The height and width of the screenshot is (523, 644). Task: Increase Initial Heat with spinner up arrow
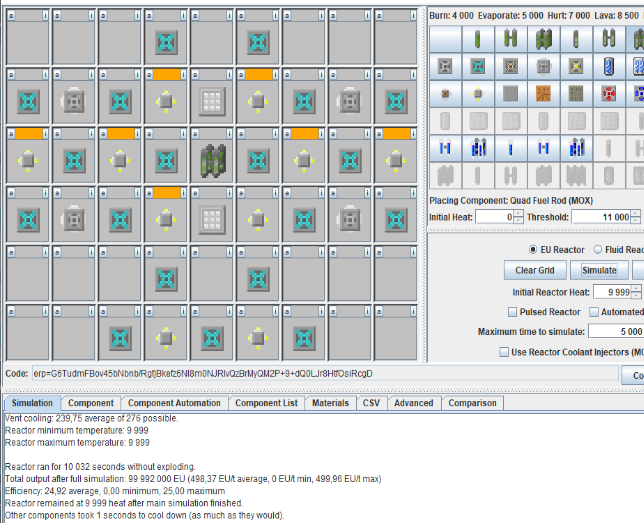click(518, 213)
